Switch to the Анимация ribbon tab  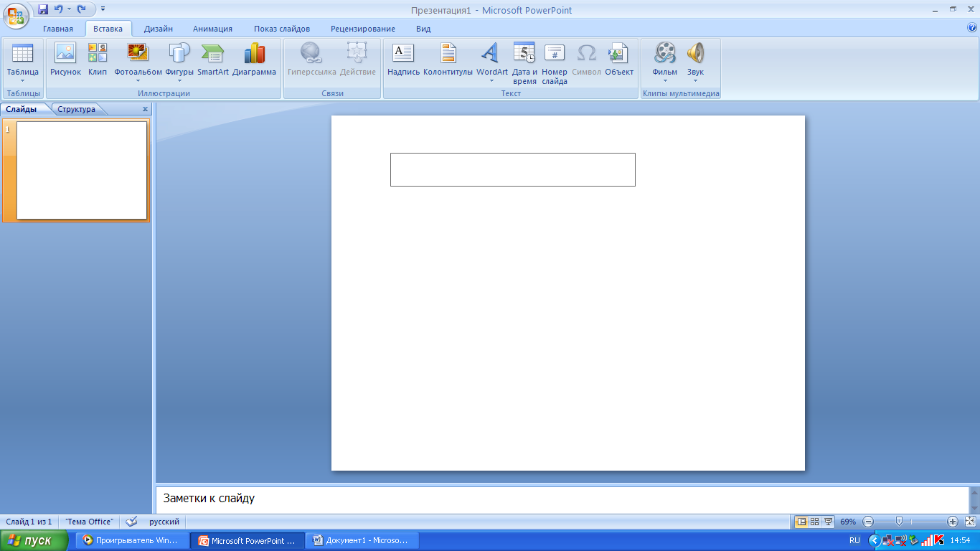tap(212, 29)
